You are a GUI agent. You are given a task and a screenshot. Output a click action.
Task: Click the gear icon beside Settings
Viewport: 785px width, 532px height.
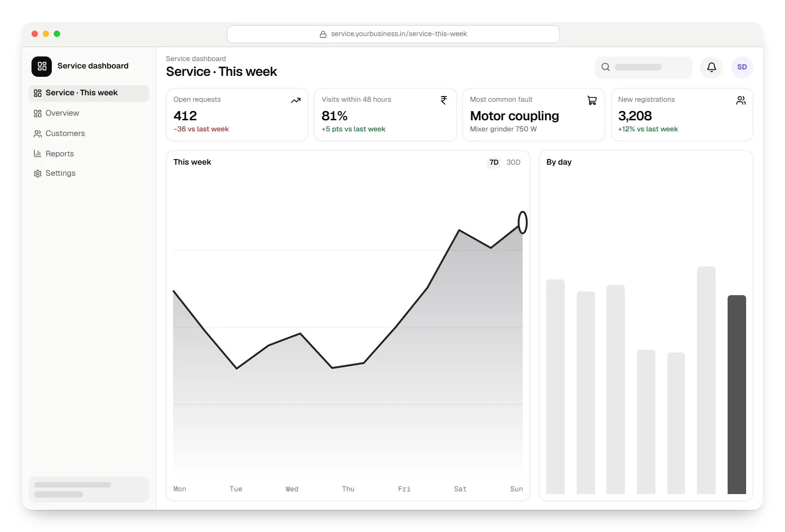(x=37, y=173)
